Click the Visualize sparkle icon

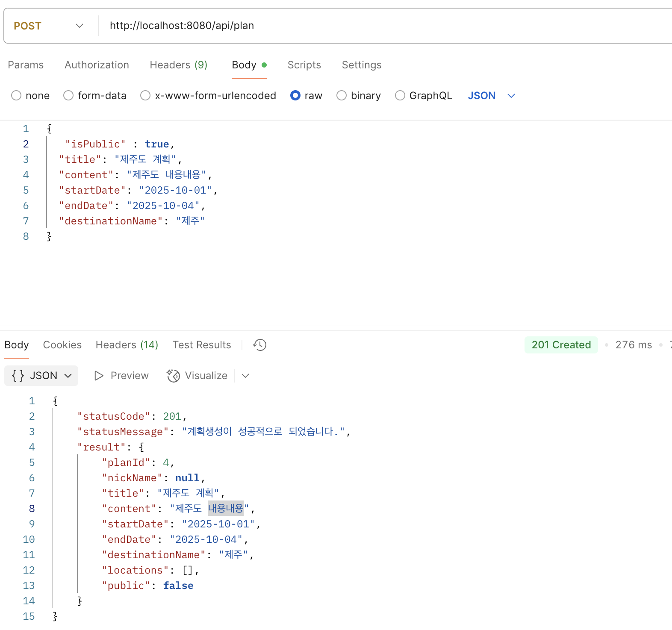[x=173, y=376]
